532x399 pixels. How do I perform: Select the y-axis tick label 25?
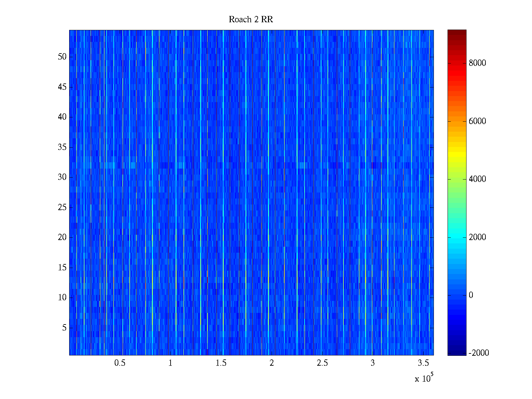point(62,207)
